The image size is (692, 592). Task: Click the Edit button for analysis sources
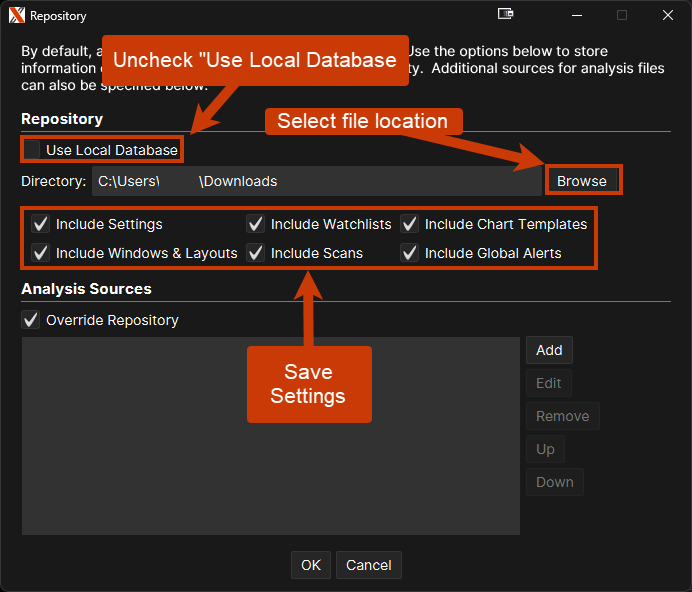549,383
